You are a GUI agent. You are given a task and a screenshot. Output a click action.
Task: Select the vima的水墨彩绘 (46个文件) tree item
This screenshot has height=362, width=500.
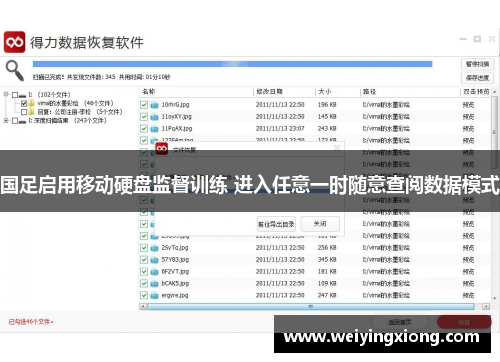[x=75, y=103]
